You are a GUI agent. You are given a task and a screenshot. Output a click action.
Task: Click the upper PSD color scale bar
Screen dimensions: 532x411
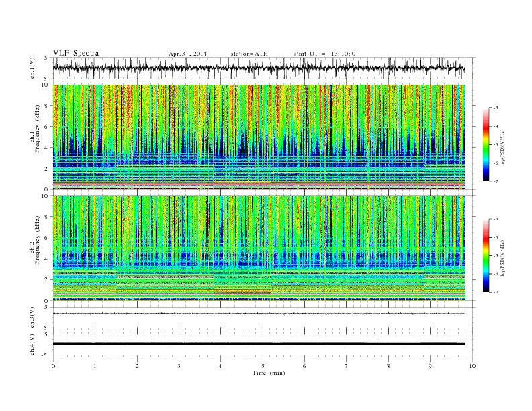(486, 145)
